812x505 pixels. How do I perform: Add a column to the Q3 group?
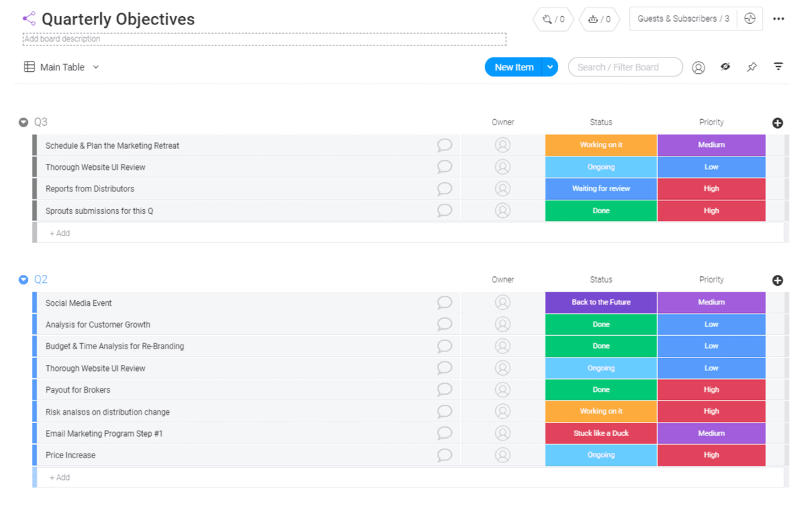[x=777, y=123]
